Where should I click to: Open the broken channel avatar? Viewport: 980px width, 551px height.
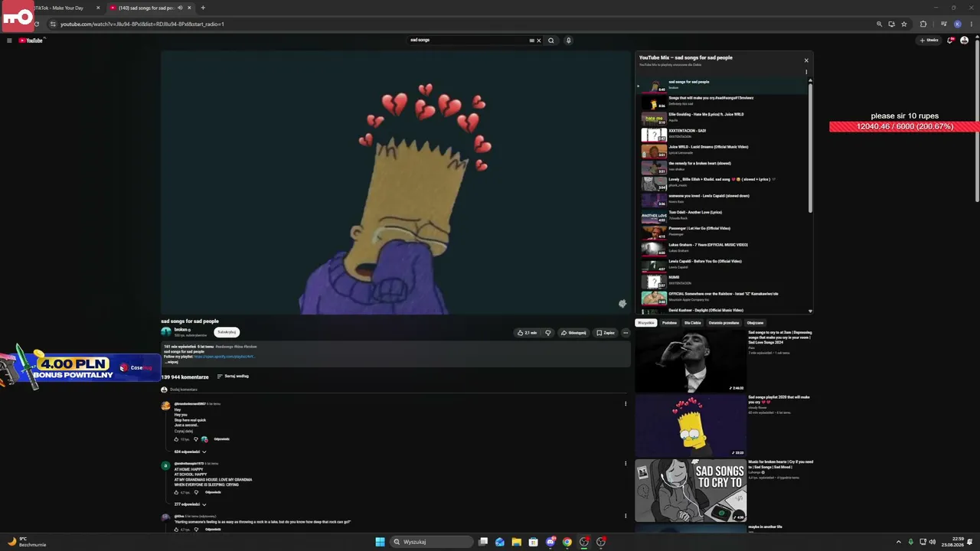[166, 331]
